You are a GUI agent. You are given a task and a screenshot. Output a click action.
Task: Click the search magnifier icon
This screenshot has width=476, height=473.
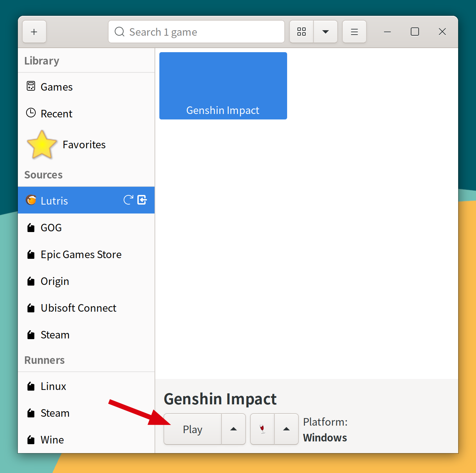click(120, 32)
